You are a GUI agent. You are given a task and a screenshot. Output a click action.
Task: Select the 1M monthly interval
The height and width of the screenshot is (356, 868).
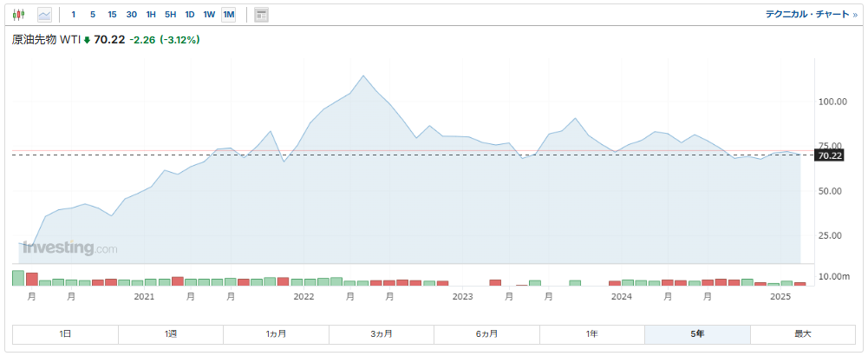click(x=229, y=15)
